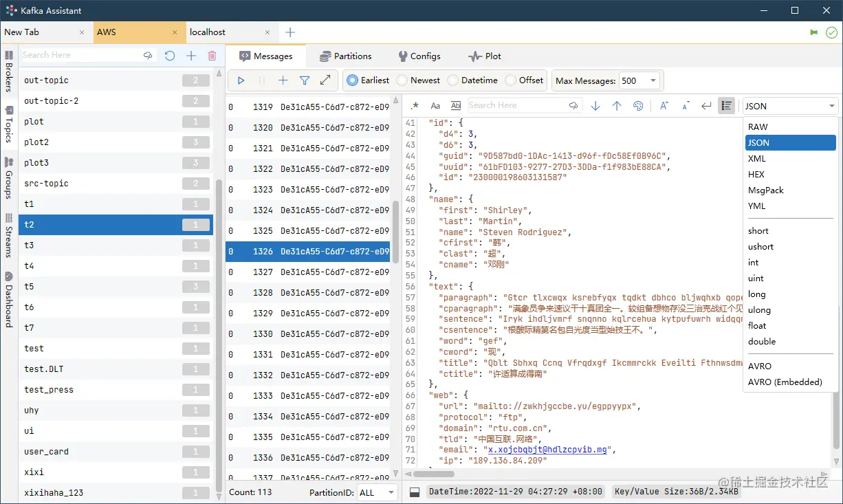Screen dimensions: 843x504
Task: Toggle word wrap in message viewer
Action: pyautogui.click(x=705, y=106)
